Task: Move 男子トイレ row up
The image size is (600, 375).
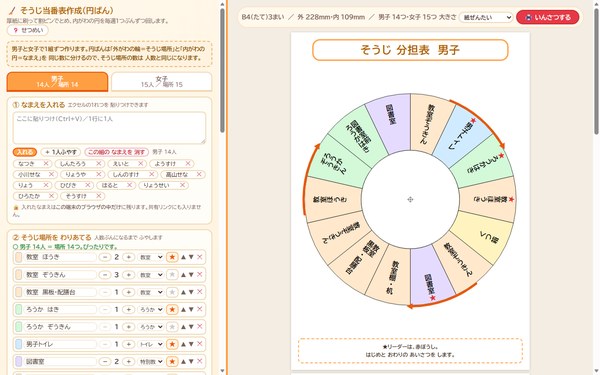Action: click(x=183, y=344)
